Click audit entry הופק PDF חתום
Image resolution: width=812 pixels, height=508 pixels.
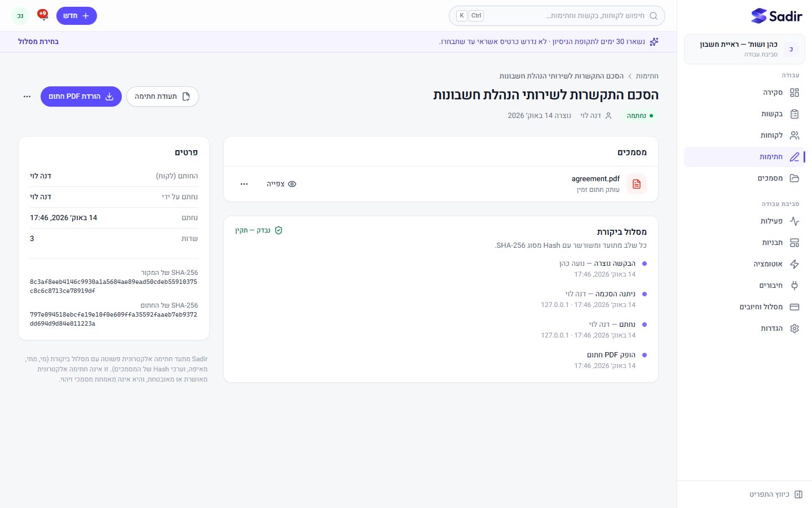tap(611, 355)
